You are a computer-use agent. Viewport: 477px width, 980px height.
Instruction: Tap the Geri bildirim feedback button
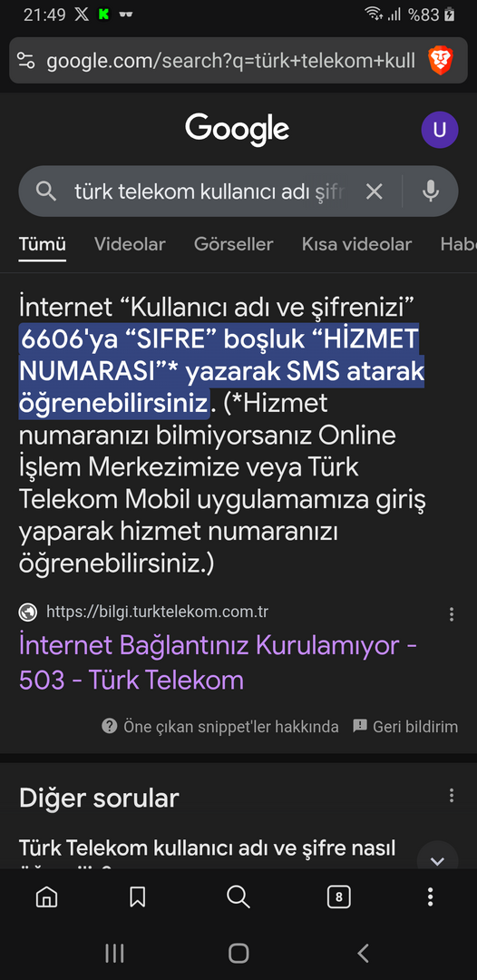(405, 726)
